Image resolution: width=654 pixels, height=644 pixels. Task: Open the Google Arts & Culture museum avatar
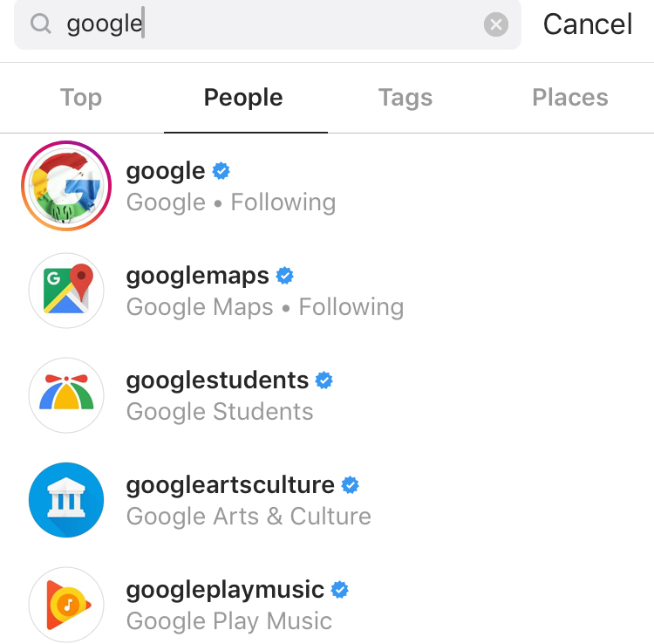coord(66,500)
